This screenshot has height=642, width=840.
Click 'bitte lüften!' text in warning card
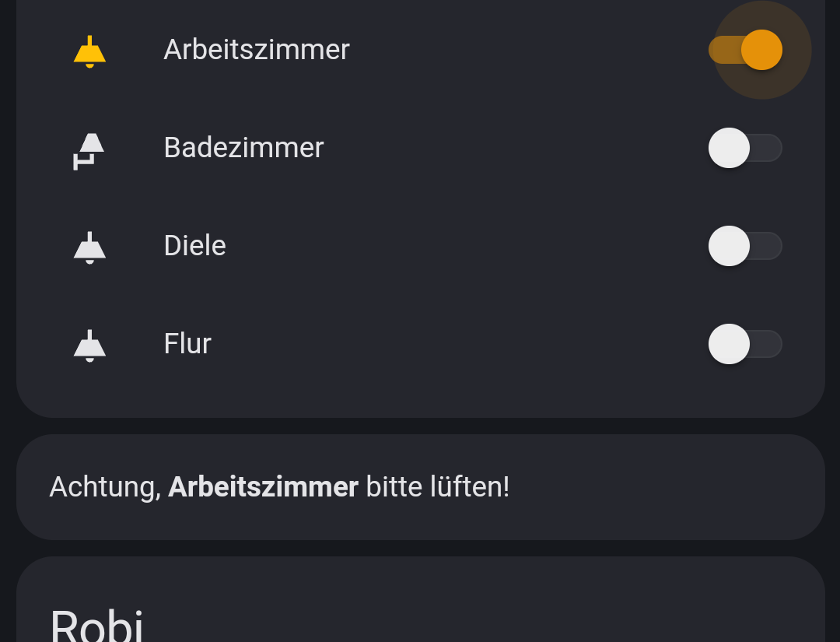pos(438,487)
